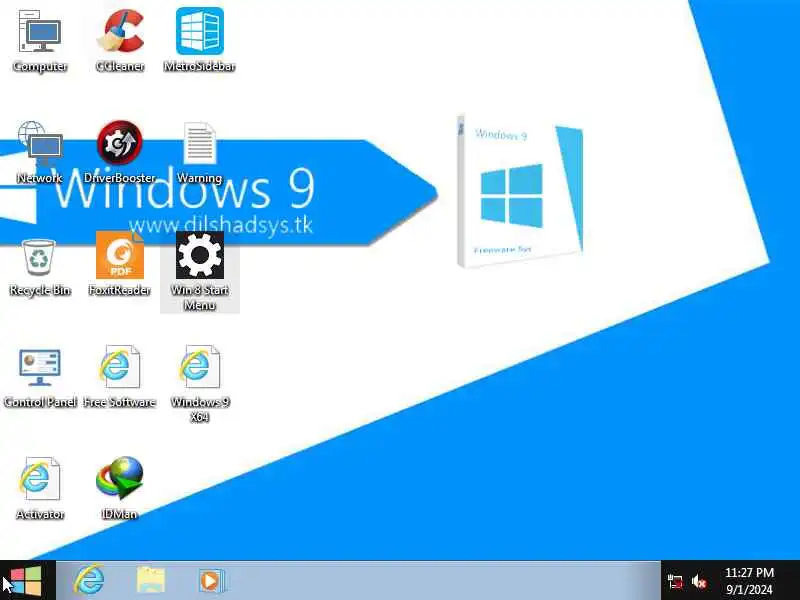This screenshot has width=800, height=600.
Task: Launch Internet Explorer from the taskbar
Action: click(x=89, y=581)
